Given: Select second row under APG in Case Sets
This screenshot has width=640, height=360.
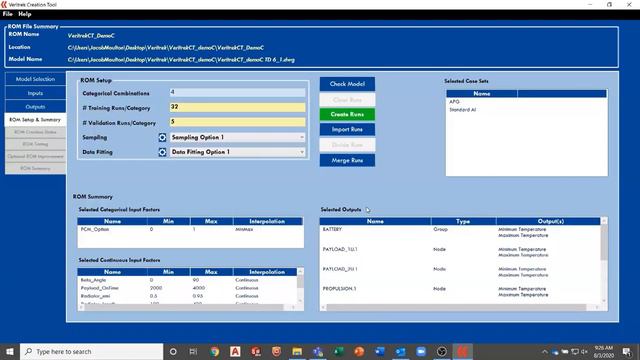Looking at the screenshot, I should coord(526,110).
